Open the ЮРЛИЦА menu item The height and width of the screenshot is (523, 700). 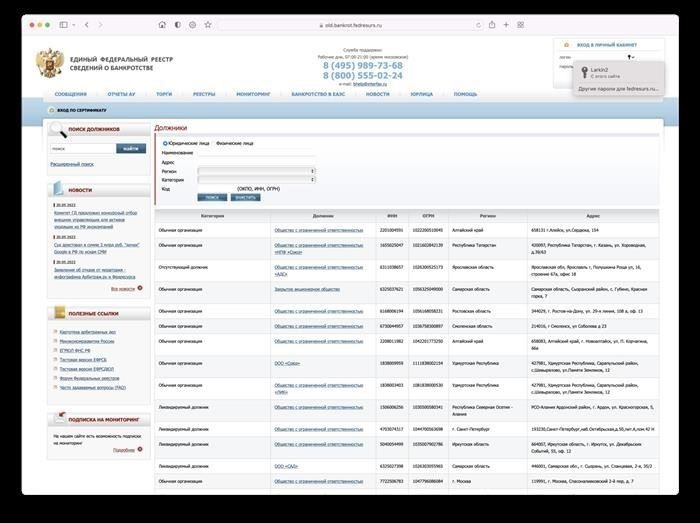click(x=421, y=94)
